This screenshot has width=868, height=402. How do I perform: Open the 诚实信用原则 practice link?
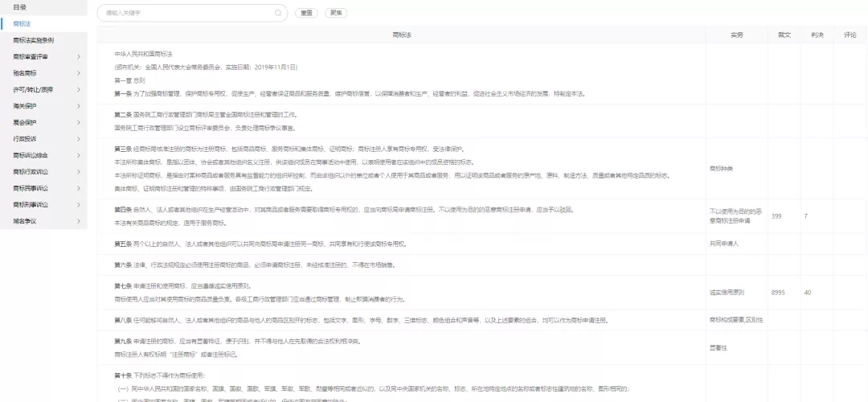(x=727, y=293)
